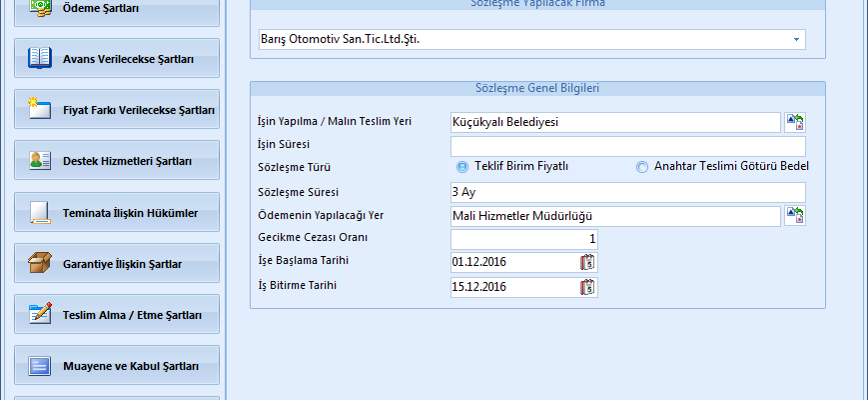Image resolution: width=868 pixels, height=400 pixels.
Task: Select the Teklif Birim Fiyatlı radio option
Action: coord(462,167)
